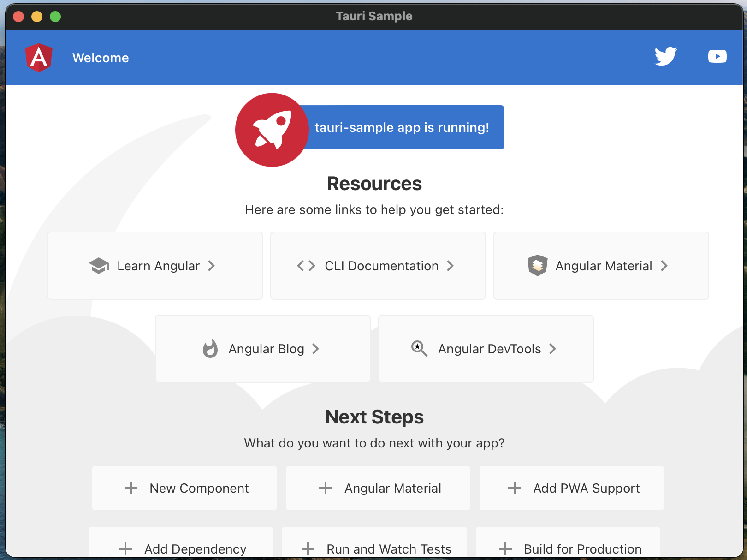Image resolution: width=747 pixels, height=560 pixels.
Task: Click the tauri-sample app is running banner
Action: tap(402, 127)
